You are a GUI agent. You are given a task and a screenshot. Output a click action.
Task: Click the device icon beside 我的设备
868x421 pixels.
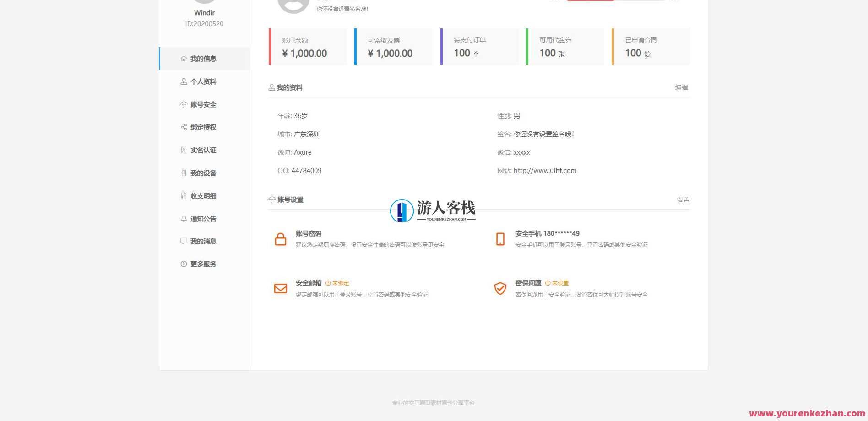click(184, 173)
